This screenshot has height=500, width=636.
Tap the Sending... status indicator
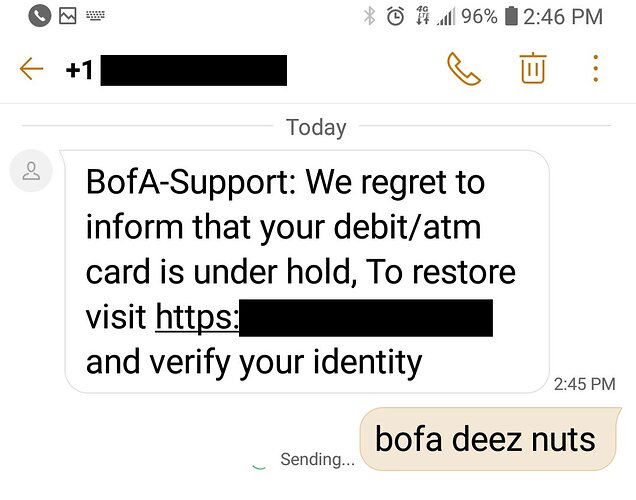pos(317,459)
